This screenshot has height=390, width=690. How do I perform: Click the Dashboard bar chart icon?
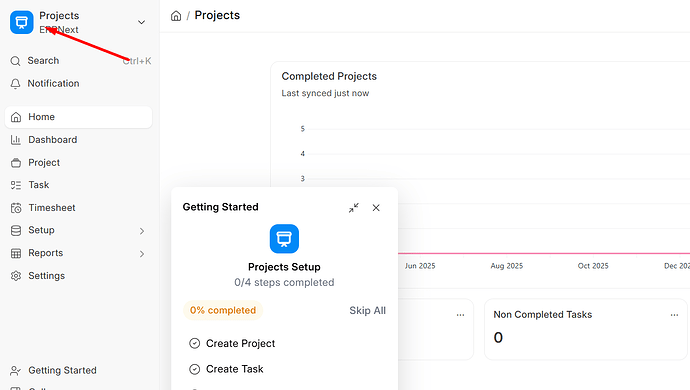click(x=16, y=140)
